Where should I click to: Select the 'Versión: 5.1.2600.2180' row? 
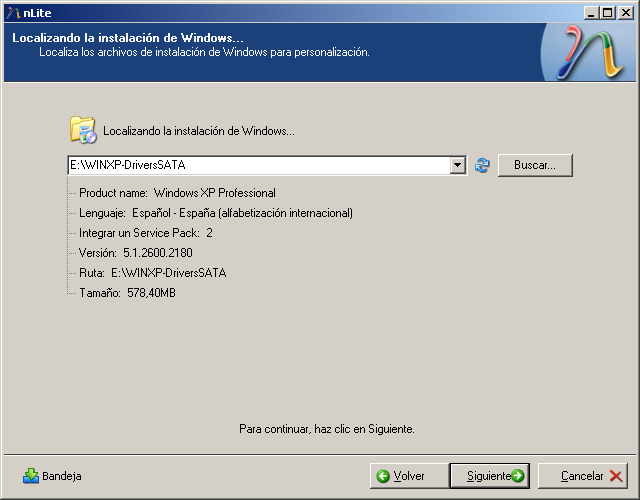pyautogui.click(x=136, y=253)
